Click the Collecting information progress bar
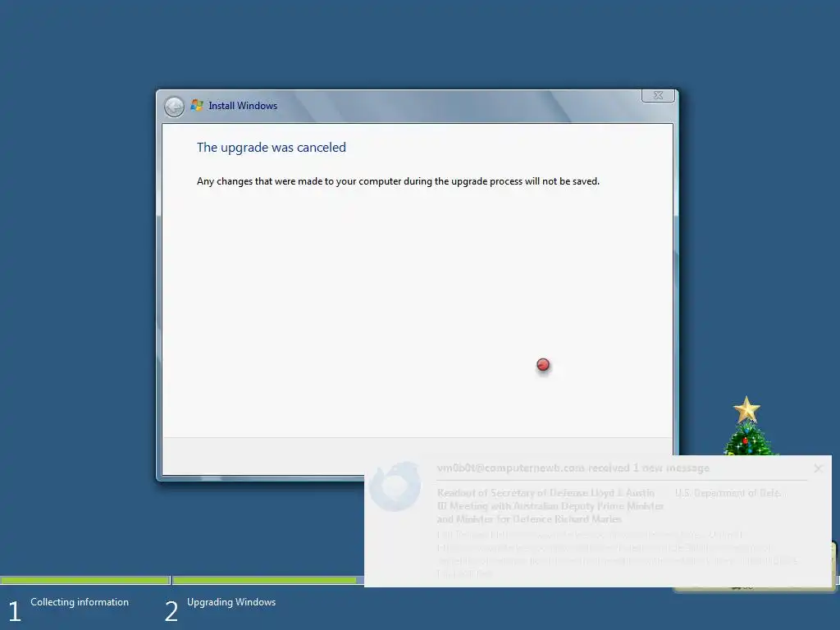Screen dimensions: 840x630 coord(84,580)
